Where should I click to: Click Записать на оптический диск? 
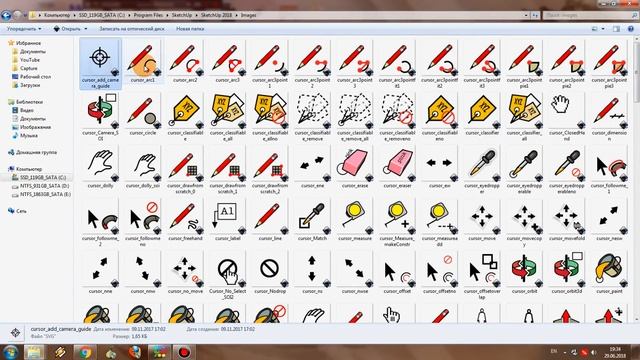(132, 29)
